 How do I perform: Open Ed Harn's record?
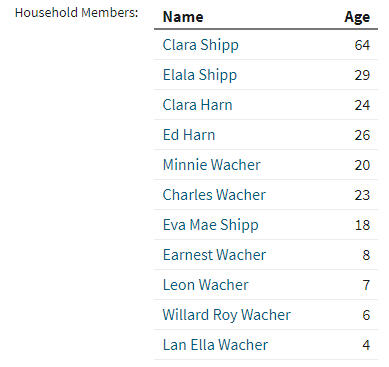point(189,135)
